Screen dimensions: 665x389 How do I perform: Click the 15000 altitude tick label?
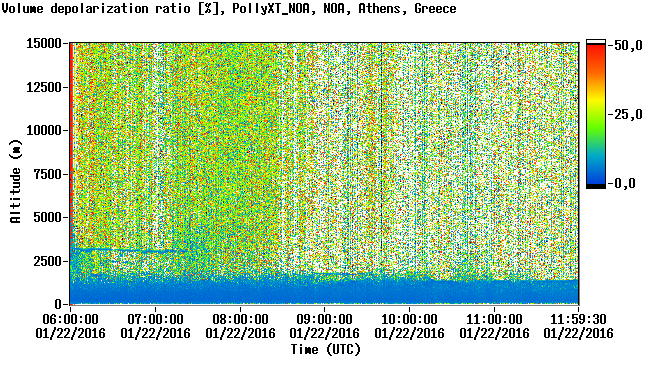pos(44,44)
